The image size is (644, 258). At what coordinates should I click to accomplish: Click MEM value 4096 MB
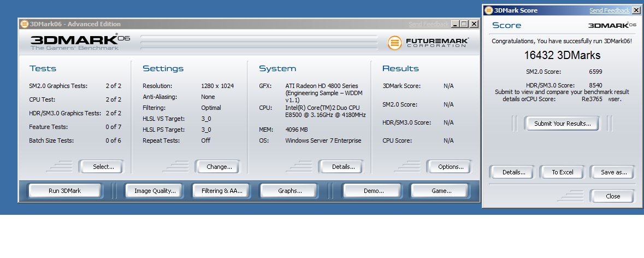pyautogui.click(x=297, y=130)
